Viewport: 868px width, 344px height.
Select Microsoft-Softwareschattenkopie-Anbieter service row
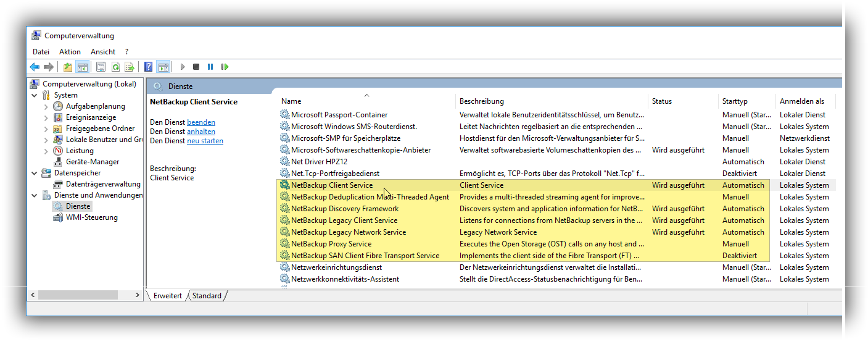(556, 149)
